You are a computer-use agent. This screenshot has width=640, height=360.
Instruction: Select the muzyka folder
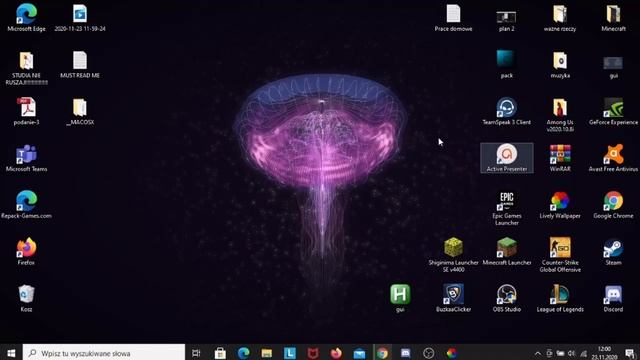(x=560, y=64)
